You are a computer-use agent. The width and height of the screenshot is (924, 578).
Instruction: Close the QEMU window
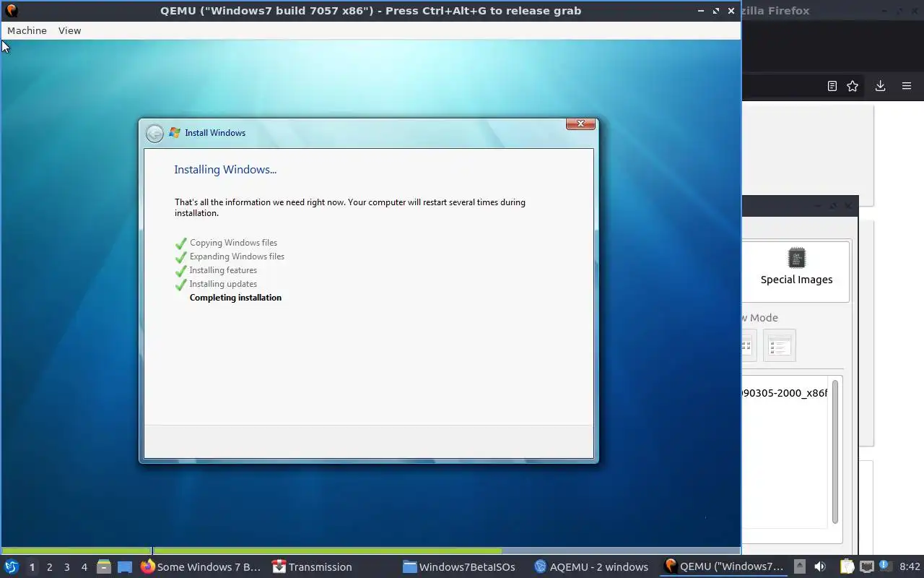tap(731, 11)
